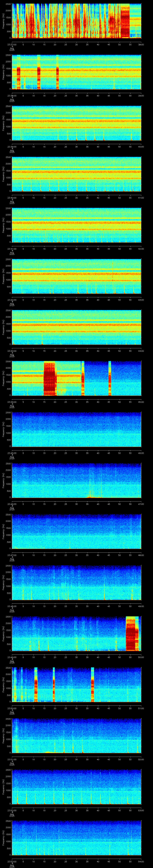Image resolution: width=153 pixels, height=868 pixels.
Task: Click the 23:45:00 start time label
Action: 12,453
